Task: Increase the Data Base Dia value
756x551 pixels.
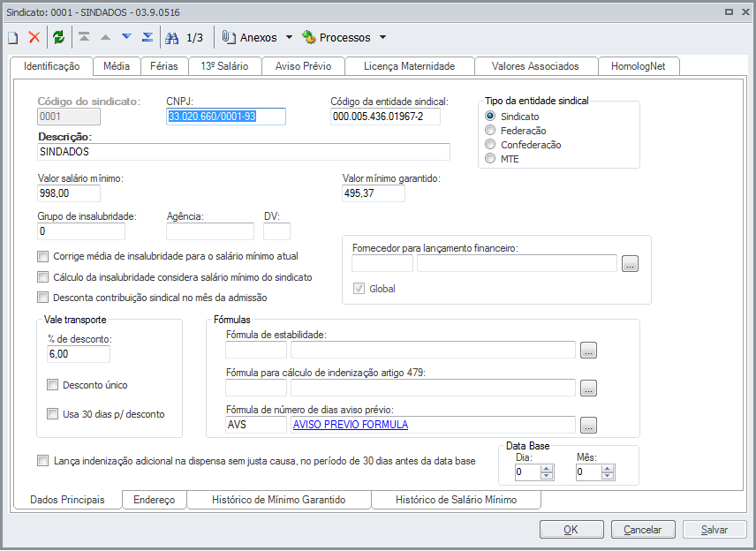Action: 547,469
